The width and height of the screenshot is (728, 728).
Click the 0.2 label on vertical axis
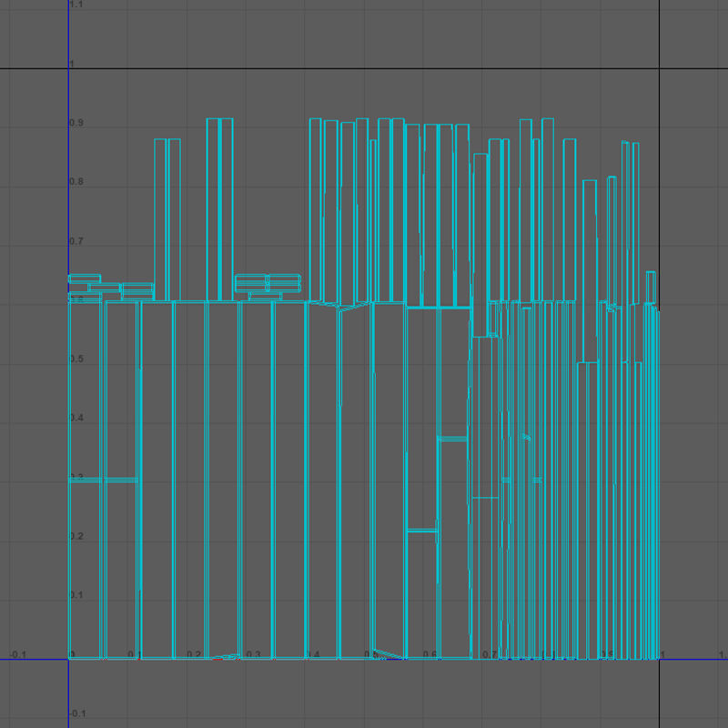tap(76, 536)
